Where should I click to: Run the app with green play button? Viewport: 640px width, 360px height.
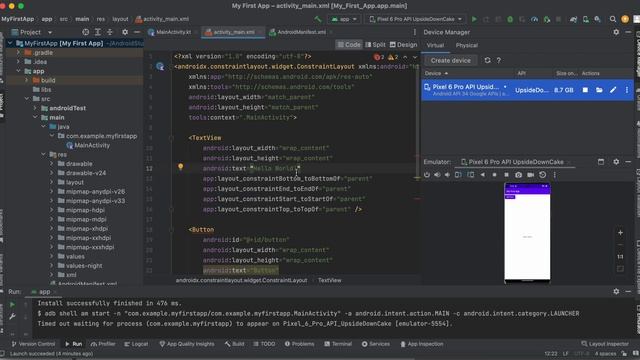click(x=474, y=19)
